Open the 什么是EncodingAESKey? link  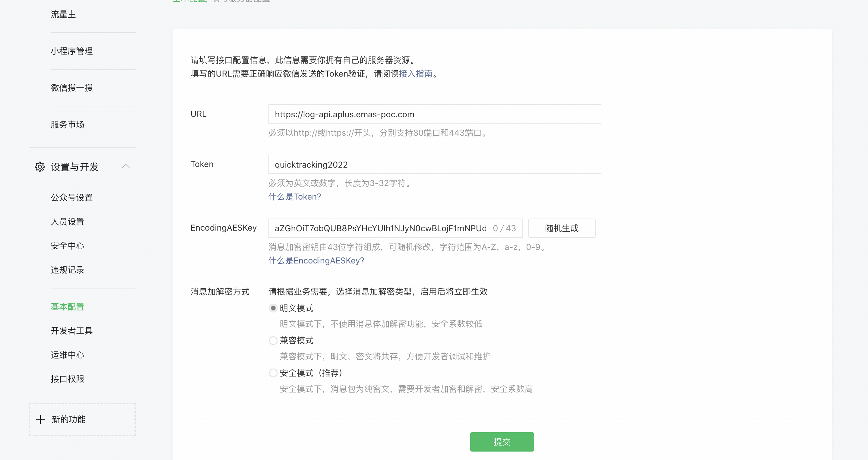316,260
